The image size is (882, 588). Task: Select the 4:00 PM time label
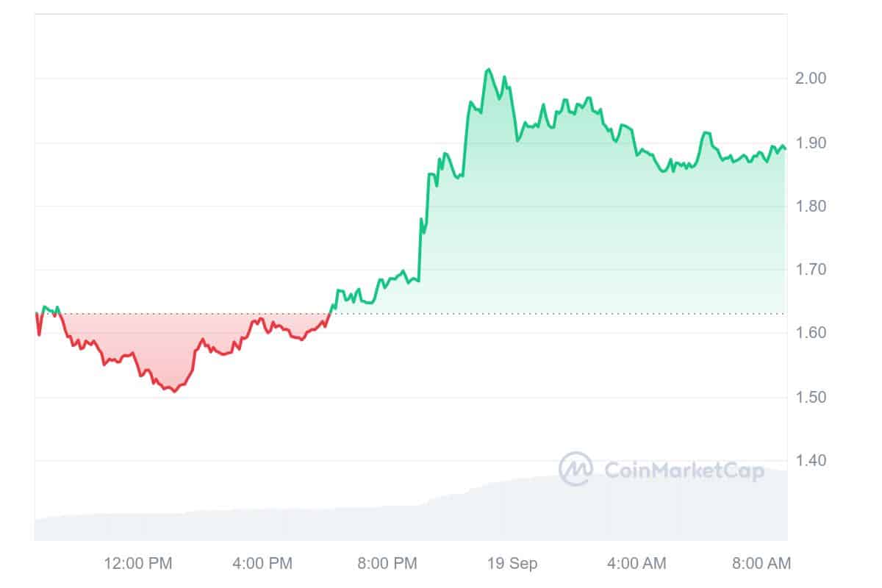262,564
